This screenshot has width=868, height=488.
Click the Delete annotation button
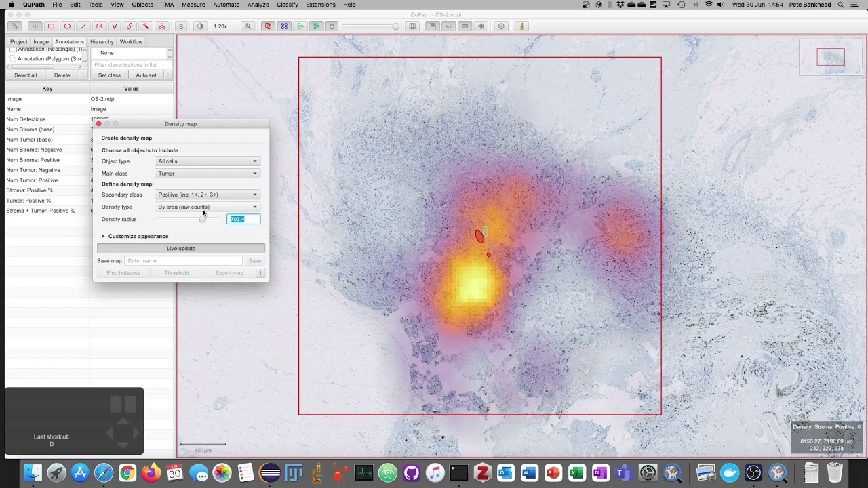point(62,75)
